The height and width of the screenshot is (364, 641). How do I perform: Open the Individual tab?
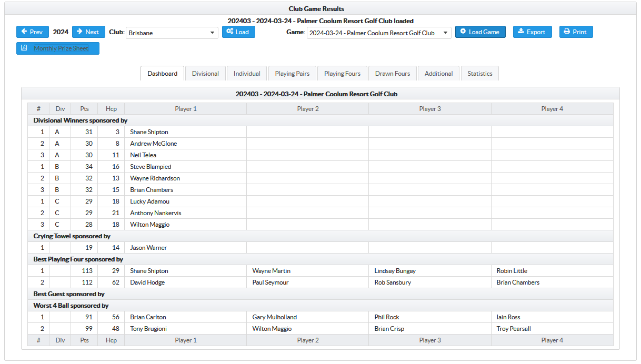coord(247,74)
